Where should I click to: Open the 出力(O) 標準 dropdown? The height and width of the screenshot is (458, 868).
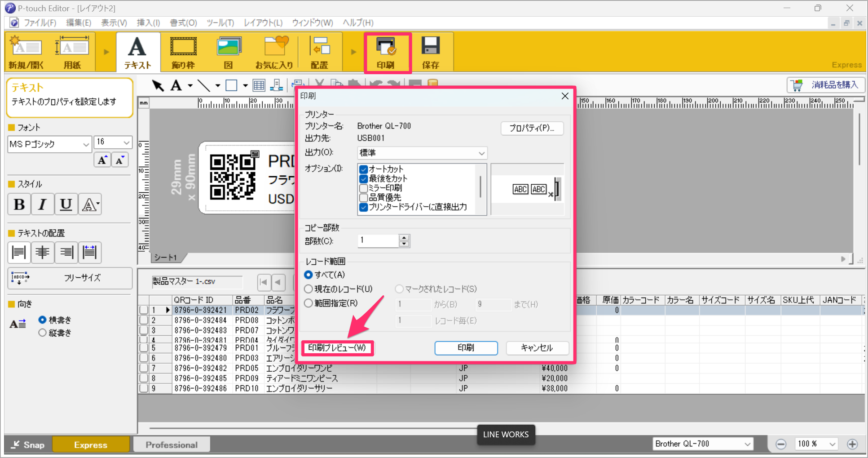click(x=422, y=153)
